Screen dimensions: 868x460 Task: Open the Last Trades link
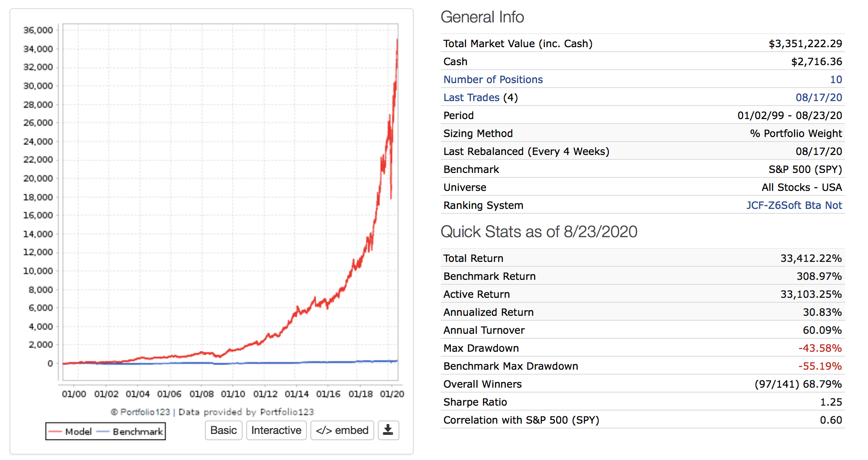(x=471, y=97)
